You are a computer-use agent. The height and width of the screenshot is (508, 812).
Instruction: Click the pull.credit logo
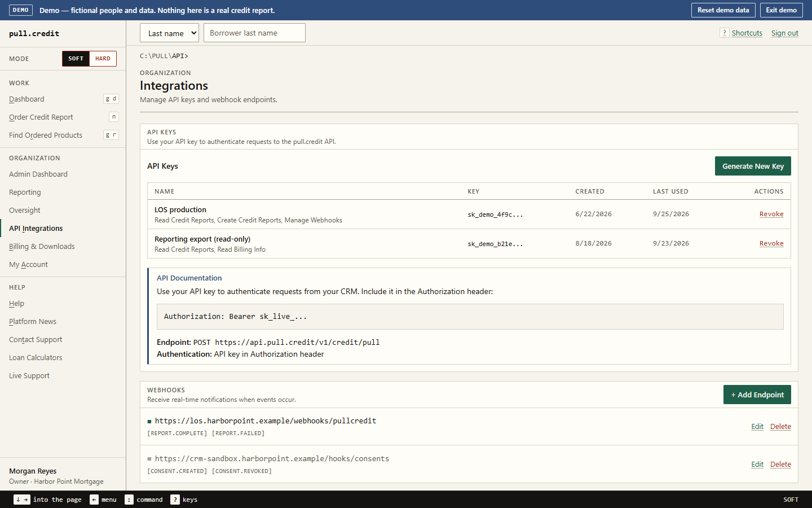[34, 34]
